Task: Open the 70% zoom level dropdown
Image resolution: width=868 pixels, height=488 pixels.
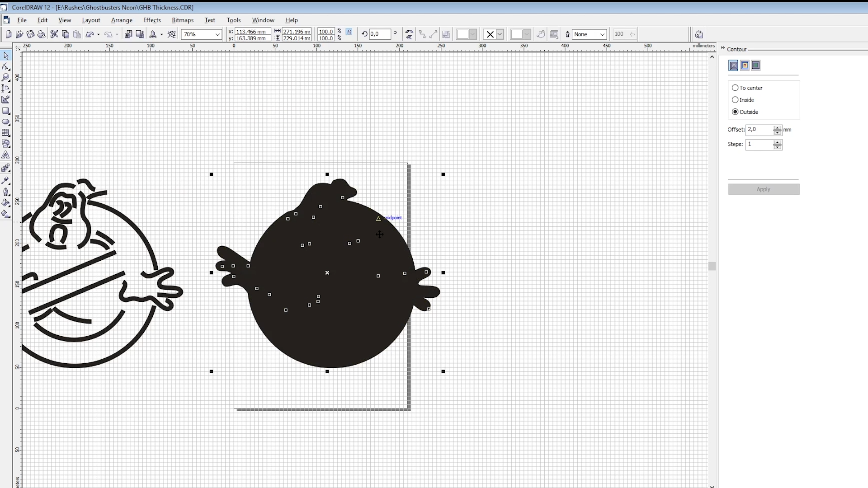Action: point(217,34)
